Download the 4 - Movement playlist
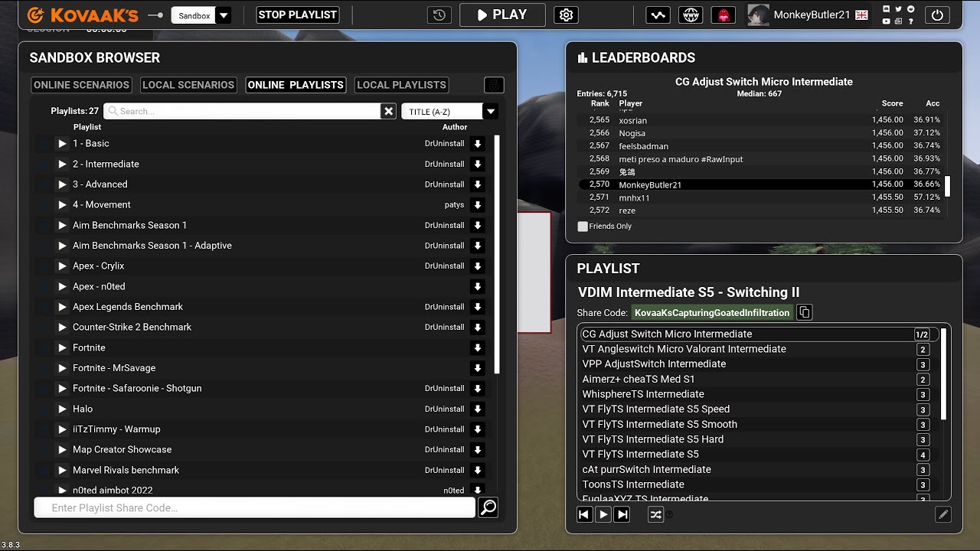The image size is (980, 551). coord(477,205)
